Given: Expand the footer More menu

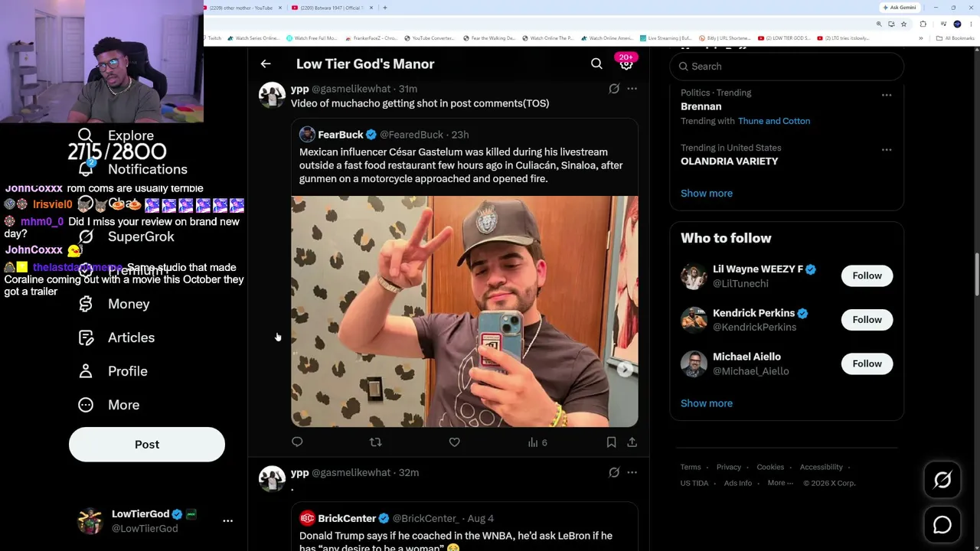Looking at the screenshot, I should (779, 483).
